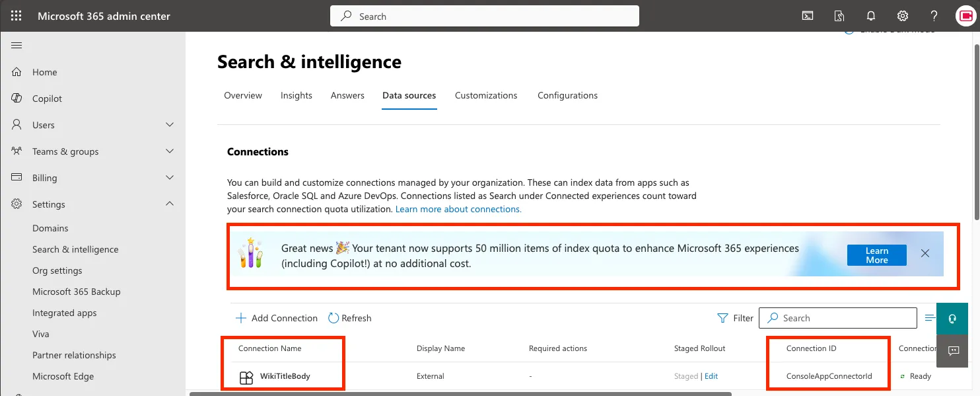980x396 pixels.
Task: Collapse the left navigation with hamburger icon
Action: (17, 45)
